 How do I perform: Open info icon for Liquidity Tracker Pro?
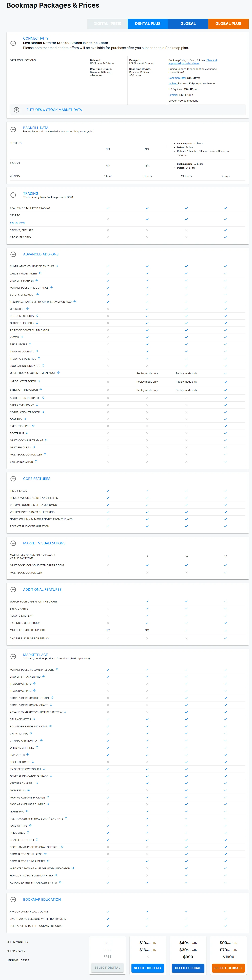tap(43, 676)
